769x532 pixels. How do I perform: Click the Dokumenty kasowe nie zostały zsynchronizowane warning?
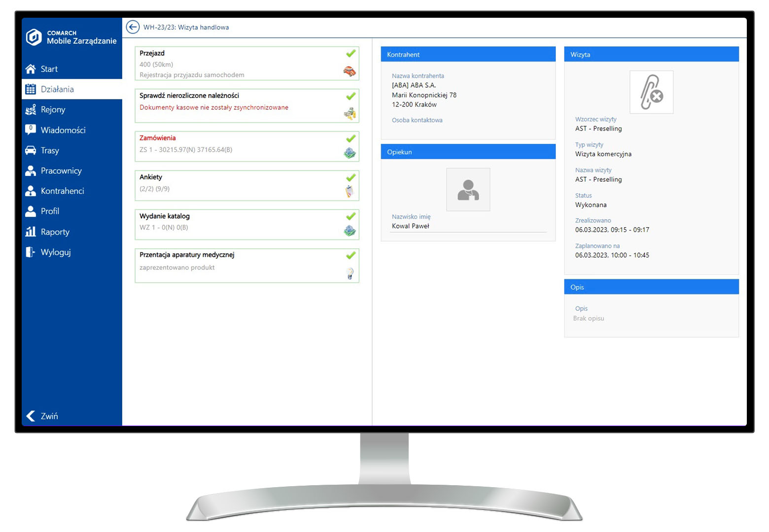click(214, 107)
